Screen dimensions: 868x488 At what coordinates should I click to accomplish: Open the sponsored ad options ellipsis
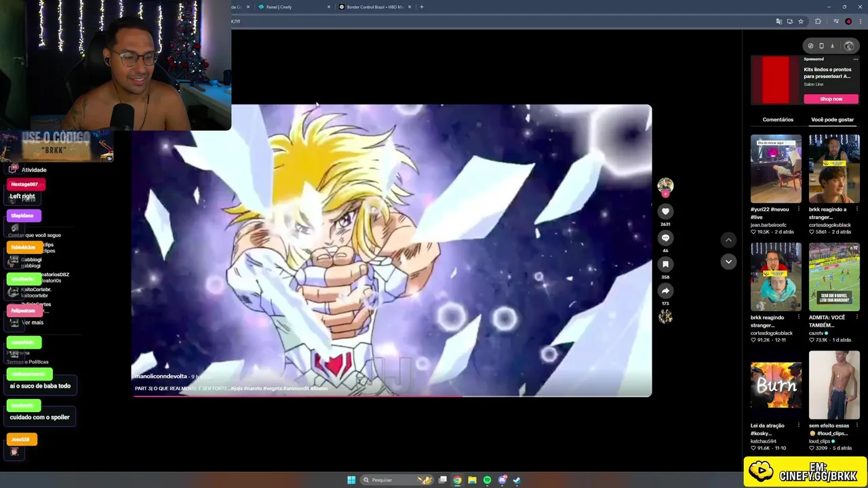[855, 59]
